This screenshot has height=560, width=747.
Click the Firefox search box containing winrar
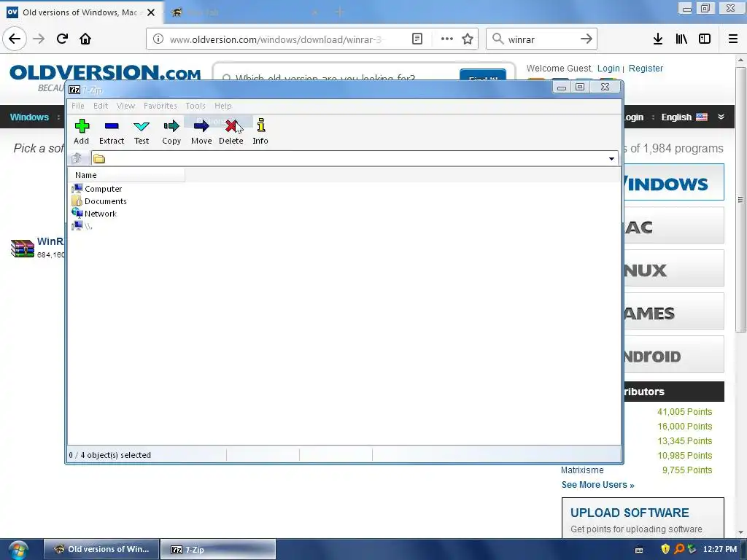coord(541,39)
